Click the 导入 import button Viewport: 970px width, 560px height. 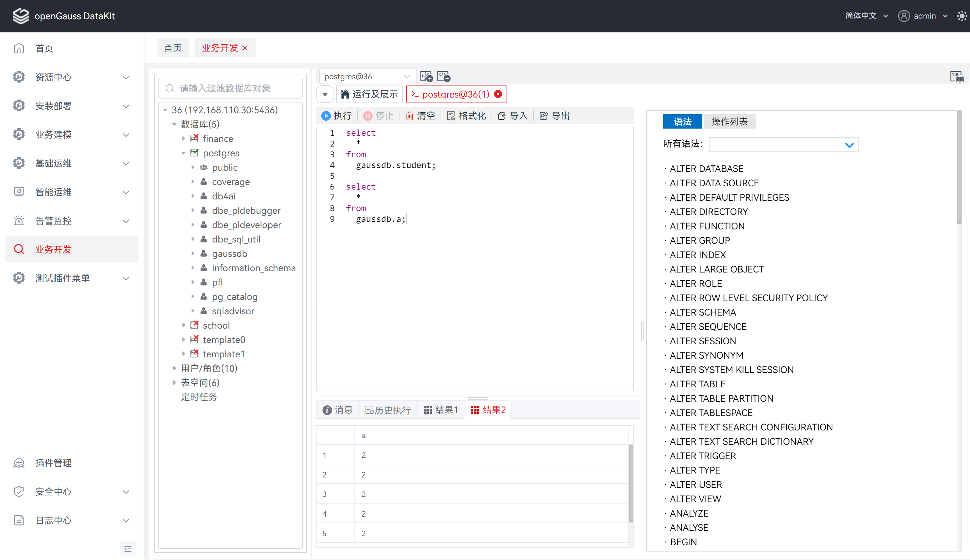(513, 116)
